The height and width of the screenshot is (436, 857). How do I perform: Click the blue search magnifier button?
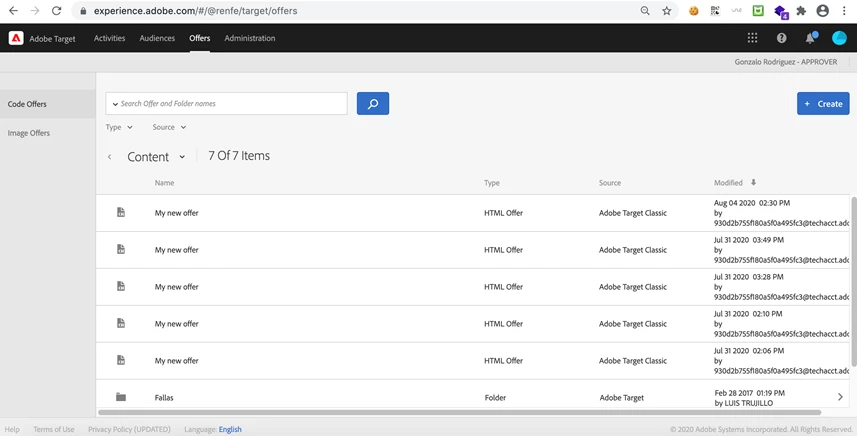373,103
